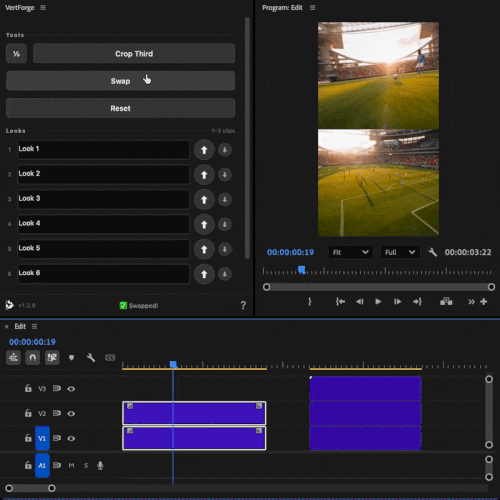This screenshot has width=500, height=500.
Task: Toggle Linked Selection in timeline
Action: coord(52,358)
